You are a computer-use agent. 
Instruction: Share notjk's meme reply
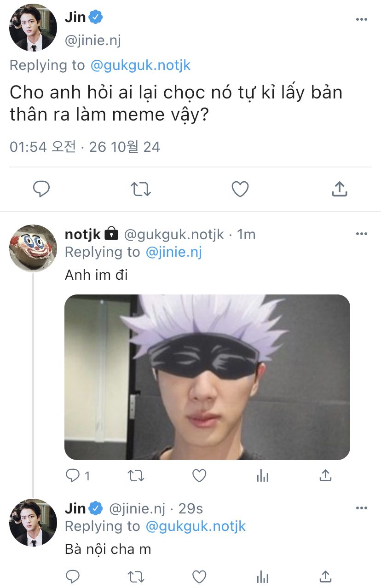pos(325,475)
